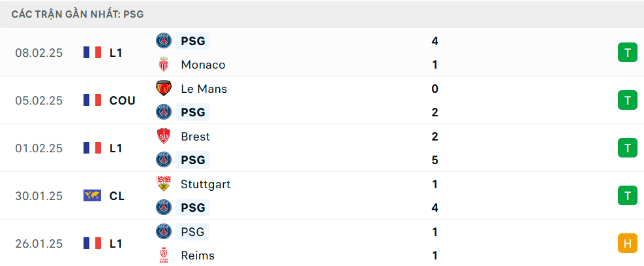644x266 pixels.
Task: Click the orange H draw badge
Action: 627,243
